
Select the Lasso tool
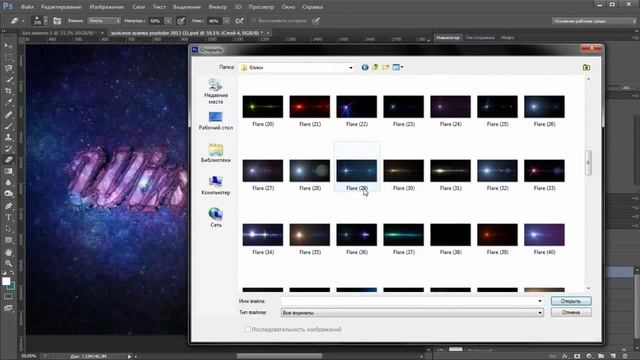point(9,68)
